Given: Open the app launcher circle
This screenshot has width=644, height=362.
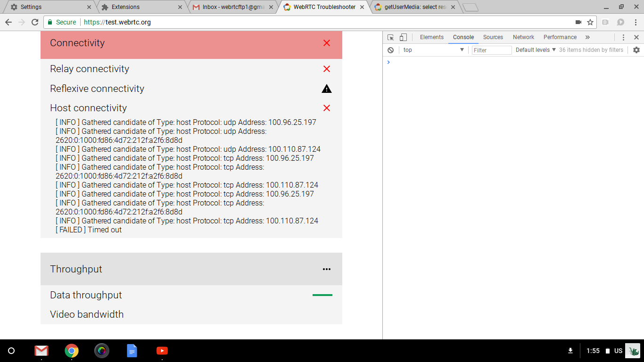Looking at the screenshot, I should pos(11,351).
